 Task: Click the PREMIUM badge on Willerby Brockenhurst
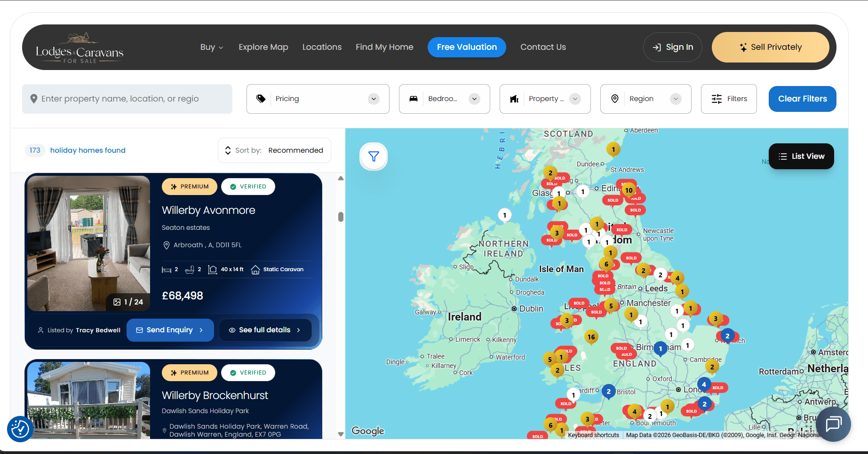[190, 373]
